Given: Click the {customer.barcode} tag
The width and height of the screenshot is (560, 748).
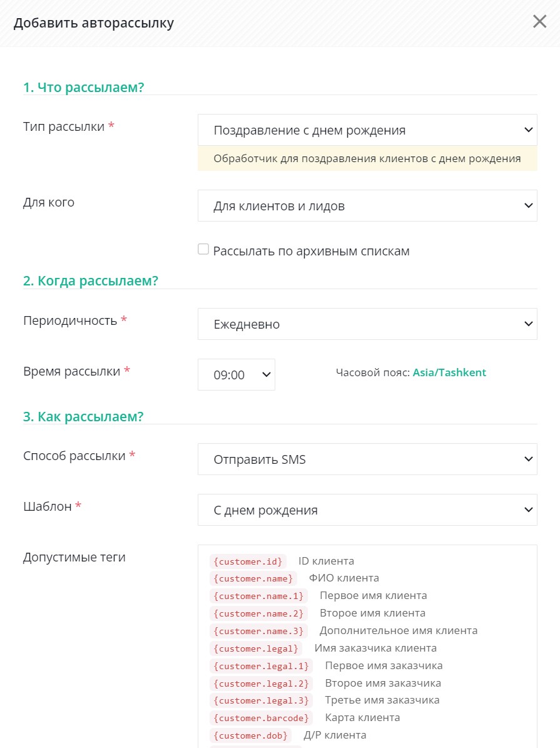Looking at the screenshot, I should tap(262, 718).
